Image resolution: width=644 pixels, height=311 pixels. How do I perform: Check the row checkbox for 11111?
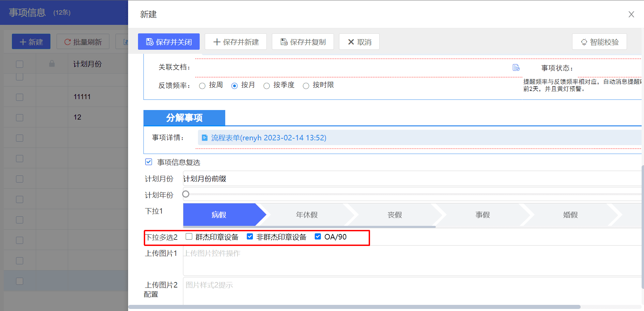pyautogui.click(x=20, y=97)
